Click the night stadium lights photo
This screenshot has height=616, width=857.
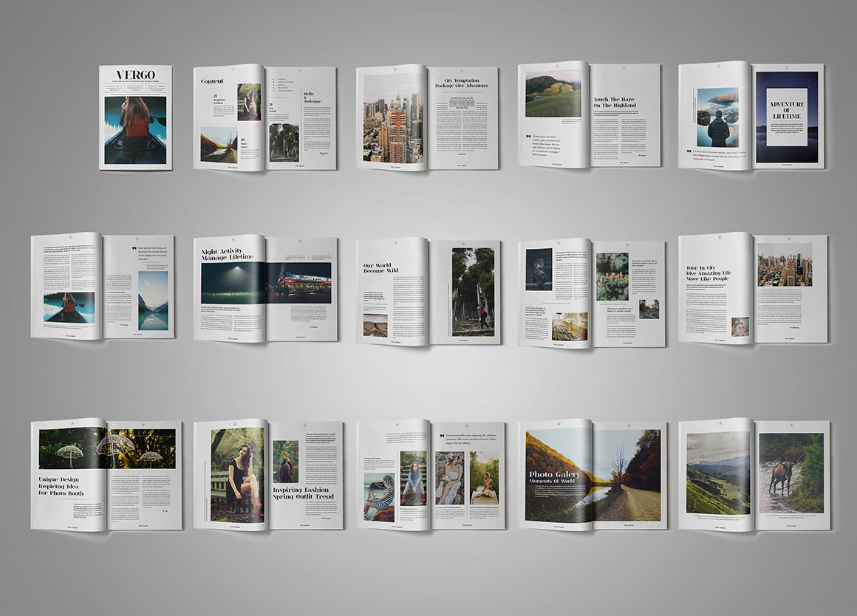point(233,283)
